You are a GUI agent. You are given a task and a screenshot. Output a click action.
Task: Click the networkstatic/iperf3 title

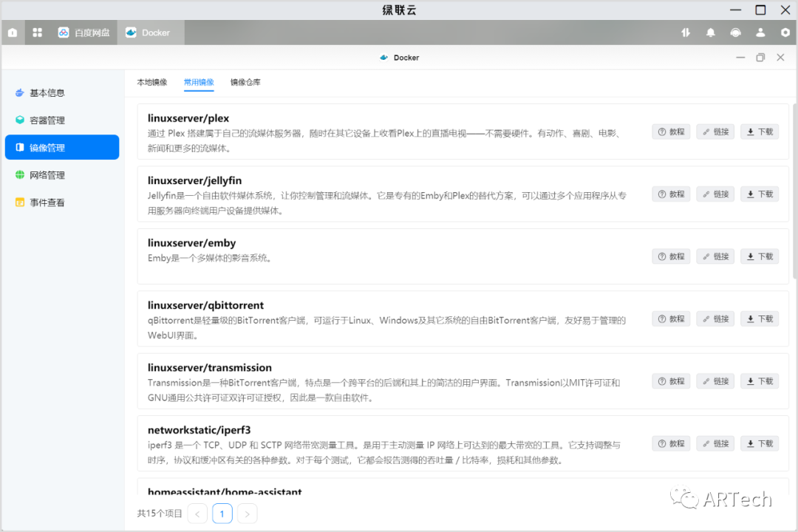(x=199, y=430)
